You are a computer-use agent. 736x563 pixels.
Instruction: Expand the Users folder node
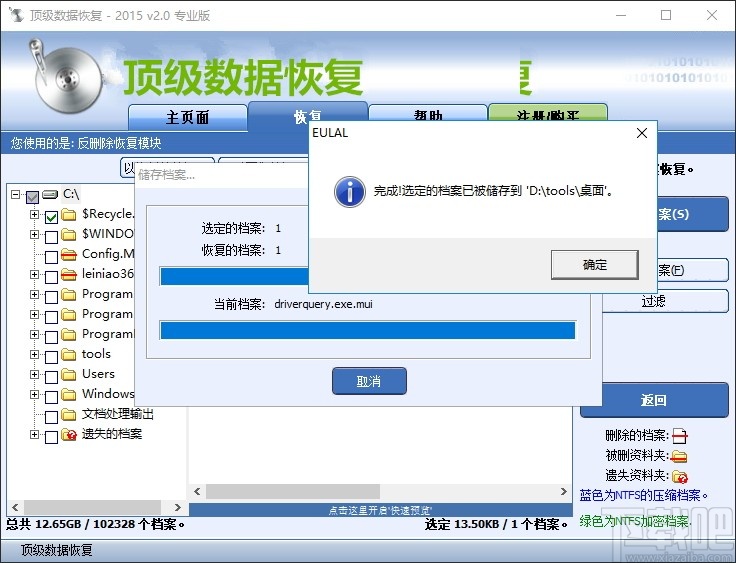(x=34, y=374)
